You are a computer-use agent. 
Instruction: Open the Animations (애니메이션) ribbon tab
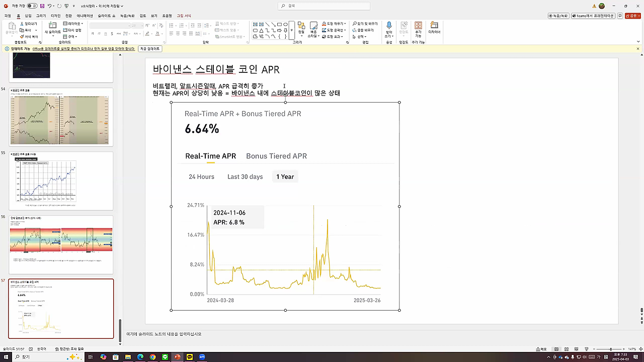tap(85, 16)
